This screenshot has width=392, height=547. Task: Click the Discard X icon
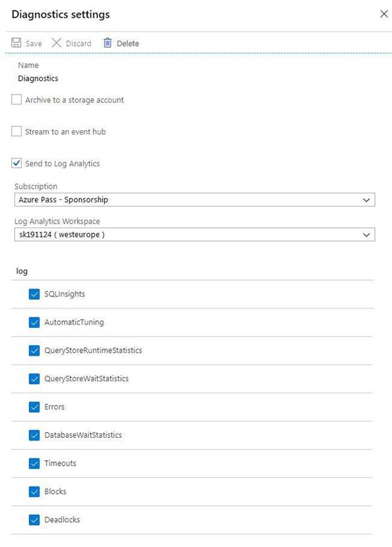[56, 43]
